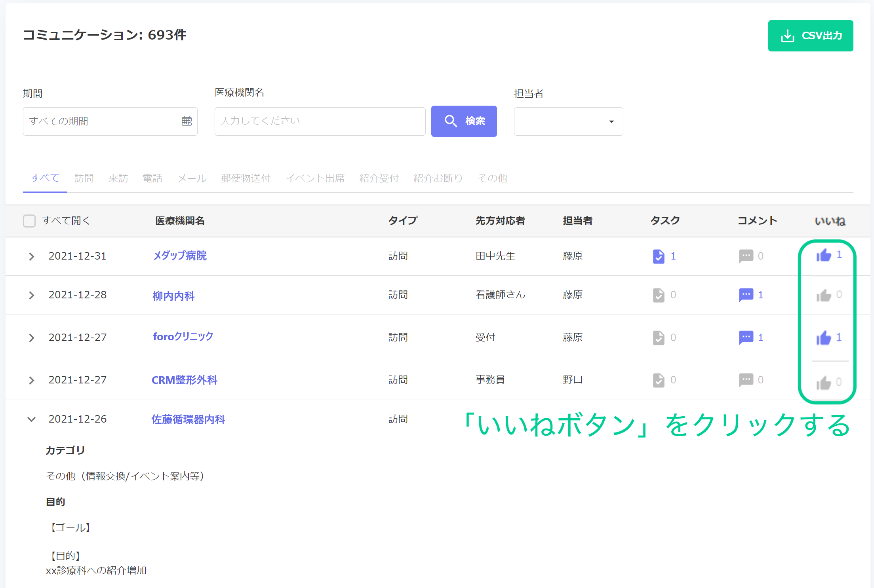Focus the 医療機関名 search input
Screen dimensions: 874x588
[320, 121]
